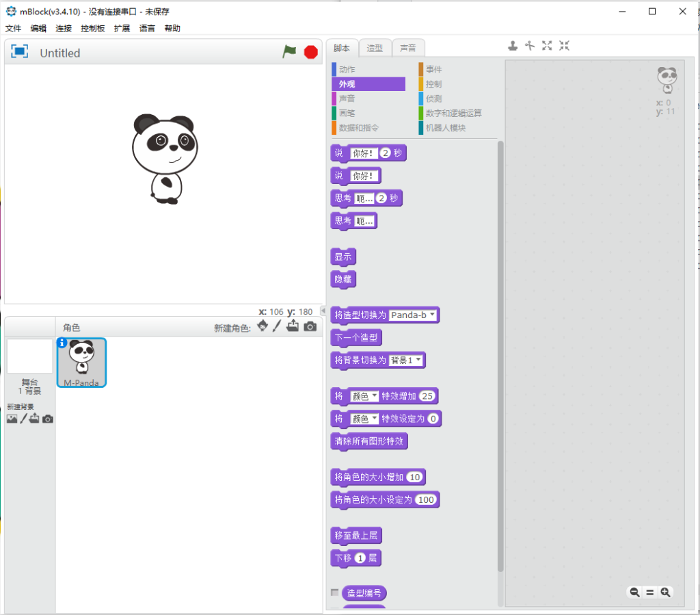700x615 pixels.
Task: Open the 扩展 menu
Action: 122,29
